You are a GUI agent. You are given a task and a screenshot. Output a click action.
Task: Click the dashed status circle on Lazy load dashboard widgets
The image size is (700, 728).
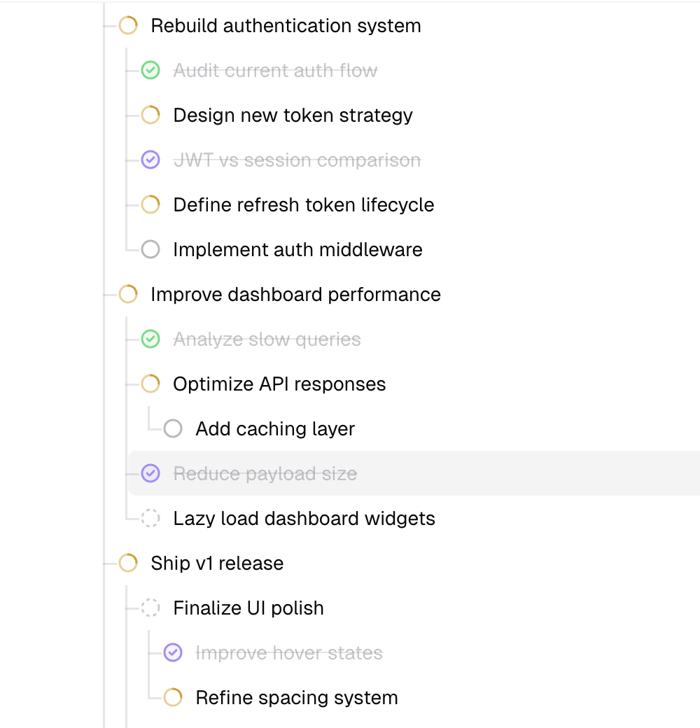pyautogui.click(x=150, y=518)
